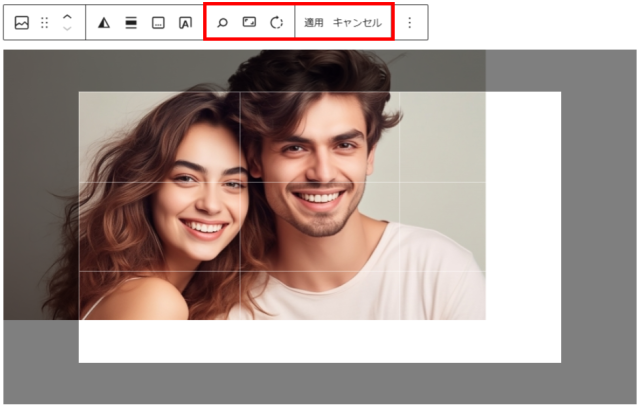Screen dimensions: 640x407
Task: Apply the duotone filter tool
Action: (104, 22)
